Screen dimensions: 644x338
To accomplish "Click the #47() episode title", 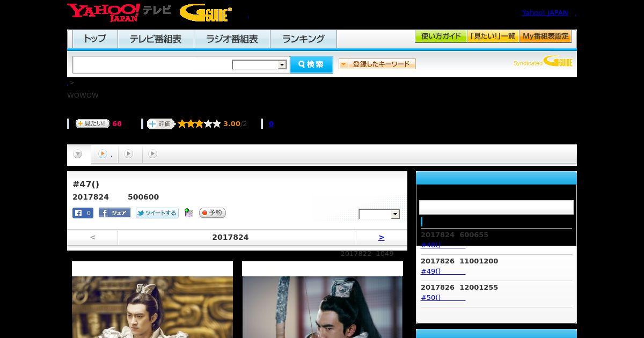I will pos(86,184).
